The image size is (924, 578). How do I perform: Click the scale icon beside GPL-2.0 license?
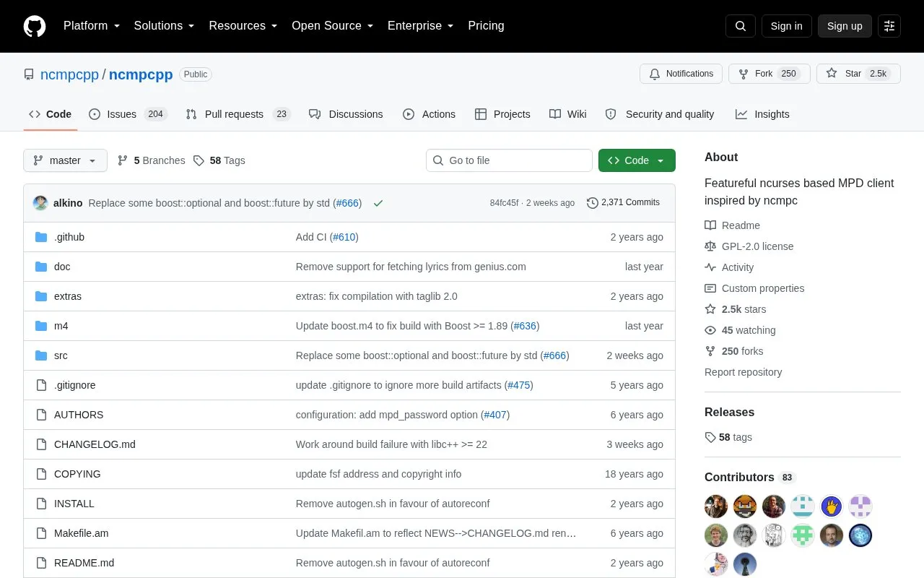coord(710,246)
